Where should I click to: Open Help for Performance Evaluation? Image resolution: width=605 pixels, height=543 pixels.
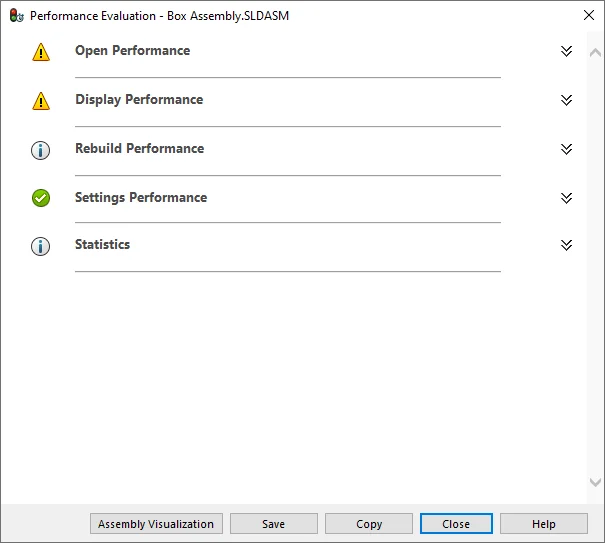tap(543, 524)
